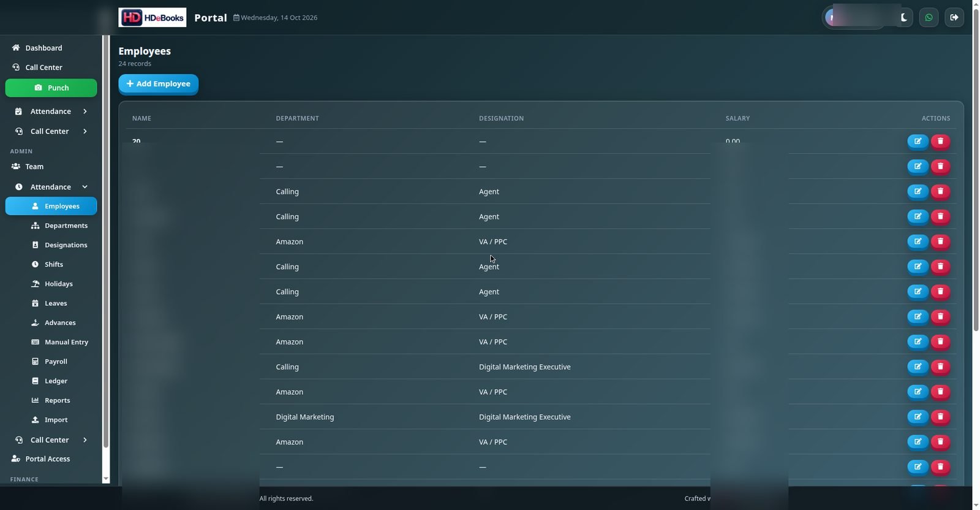The height and width of the screenshot is (510, 980).
Task: Click the logout icon in the header
Action: [x=954, y=17]
